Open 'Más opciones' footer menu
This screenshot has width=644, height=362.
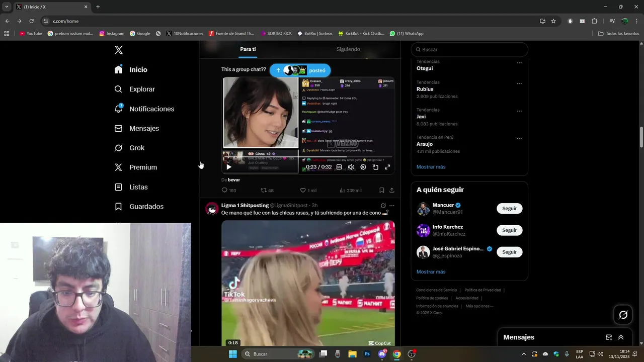(x=479, y=306)
